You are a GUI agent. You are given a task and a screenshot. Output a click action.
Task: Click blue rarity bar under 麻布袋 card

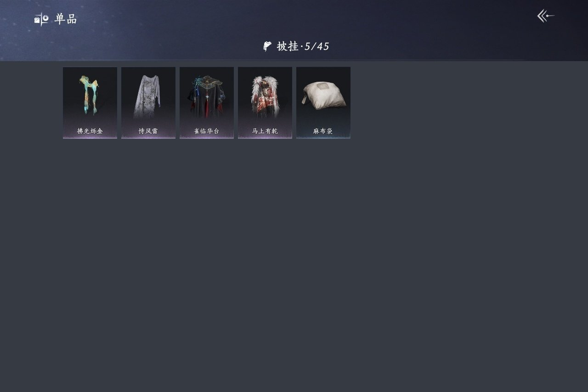click(x=323, y=137)
